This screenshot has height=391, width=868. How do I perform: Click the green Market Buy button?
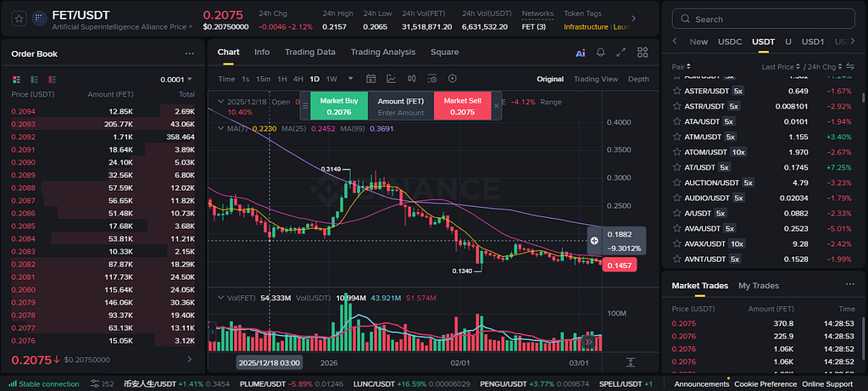click(339, 106)
